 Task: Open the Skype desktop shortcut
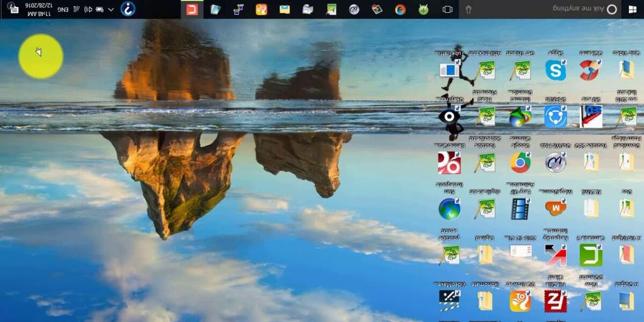pos(555,70)
